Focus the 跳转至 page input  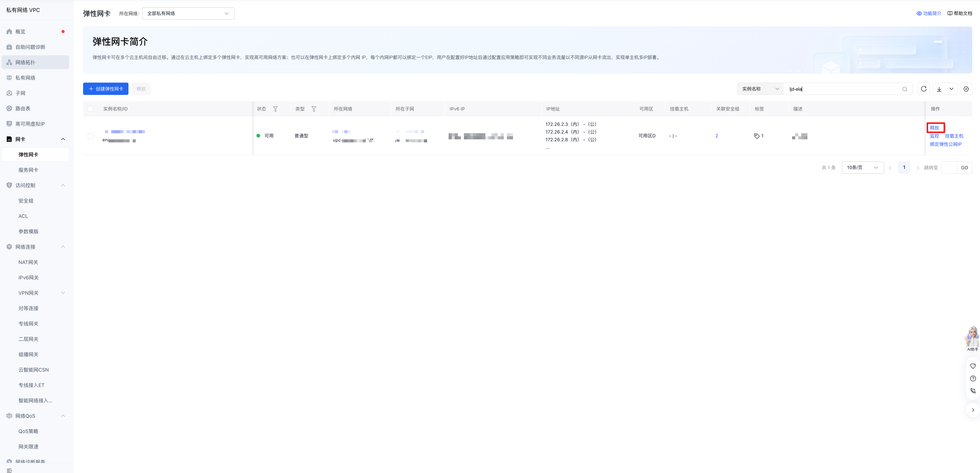point(949,168)
